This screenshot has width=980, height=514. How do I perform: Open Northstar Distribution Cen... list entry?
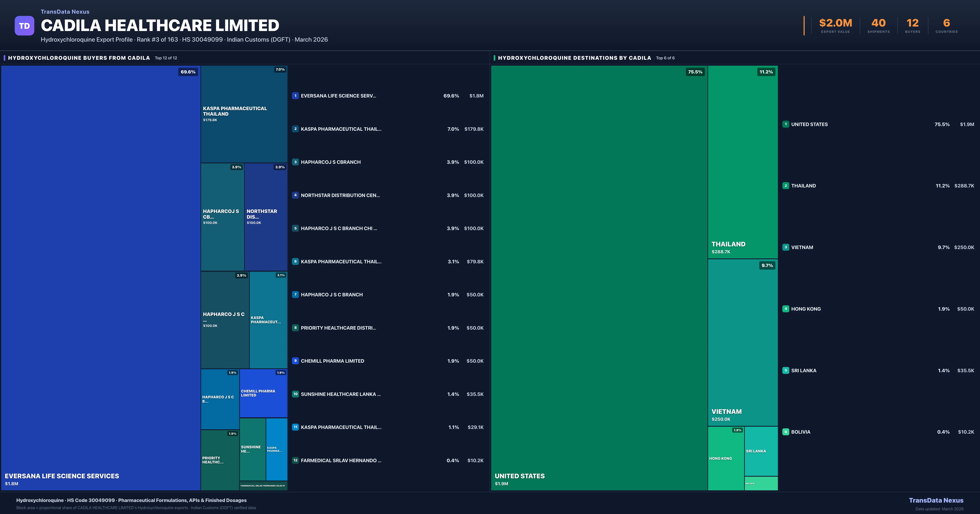pos(340,195)
